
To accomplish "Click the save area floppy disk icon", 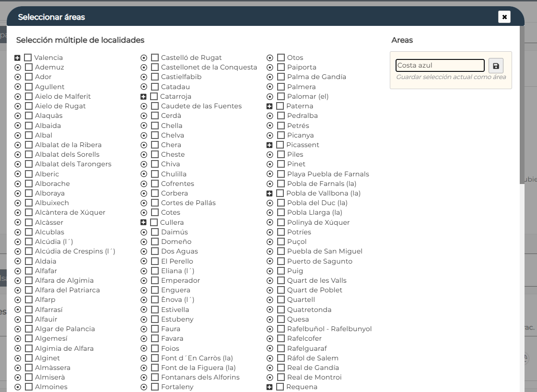I will (x=496, y=66).
